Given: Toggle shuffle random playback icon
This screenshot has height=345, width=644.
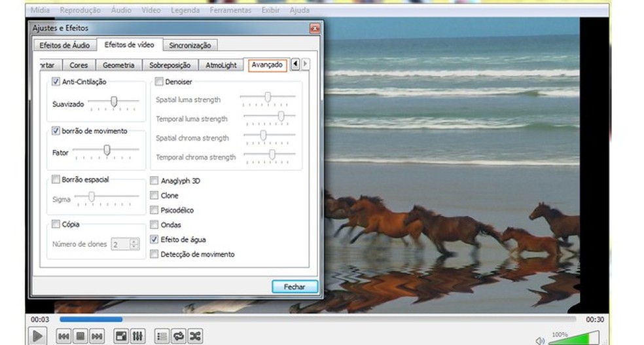Looking at the screenshot, I should click(x=195, y=336).
